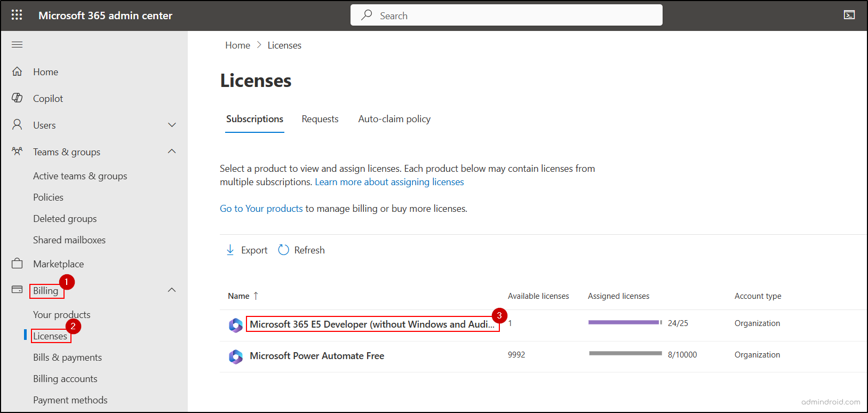The height and width of the screenshot is (413, 868).
Task: Click the search magnifier icon
Action: 367,15
